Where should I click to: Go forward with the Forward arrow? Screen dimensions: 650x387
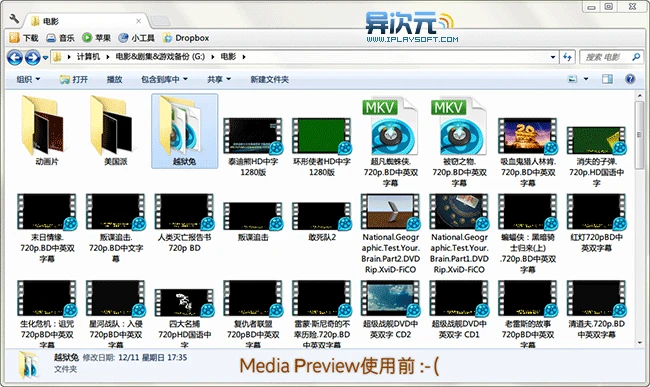(32, 57)
